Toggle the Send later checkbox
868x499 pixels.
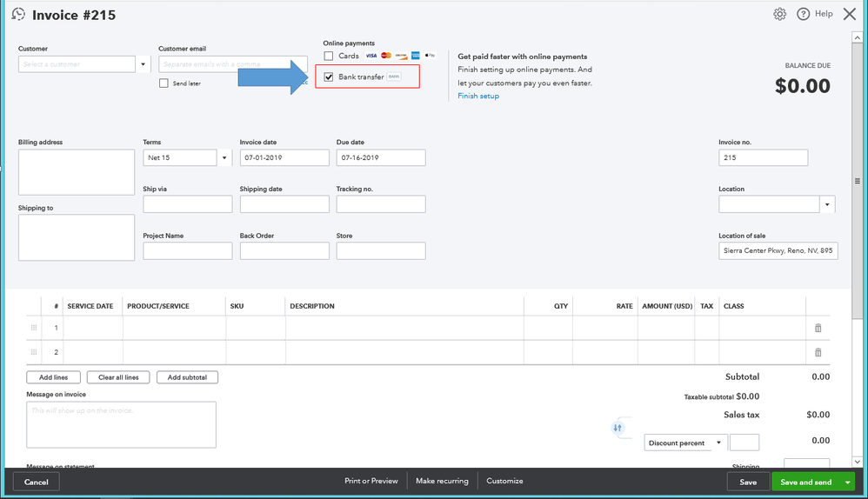click(164, 83)
